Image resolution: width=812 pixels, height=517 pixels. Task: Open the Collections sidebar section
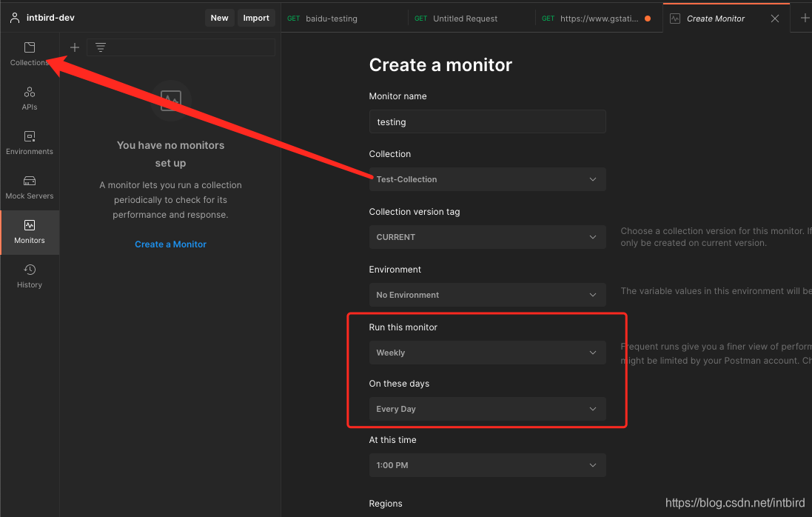(x=30, y=54)
